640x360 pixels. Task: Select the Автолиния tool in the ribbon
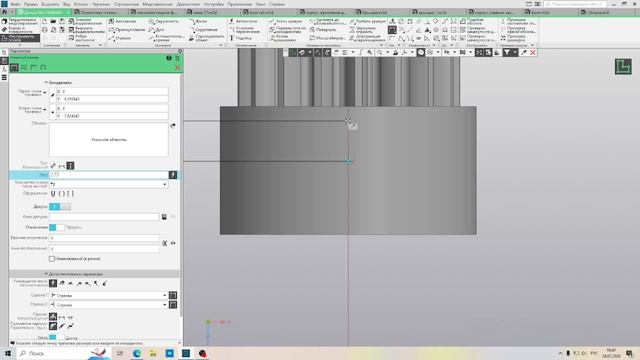click(x=122, y=21)
